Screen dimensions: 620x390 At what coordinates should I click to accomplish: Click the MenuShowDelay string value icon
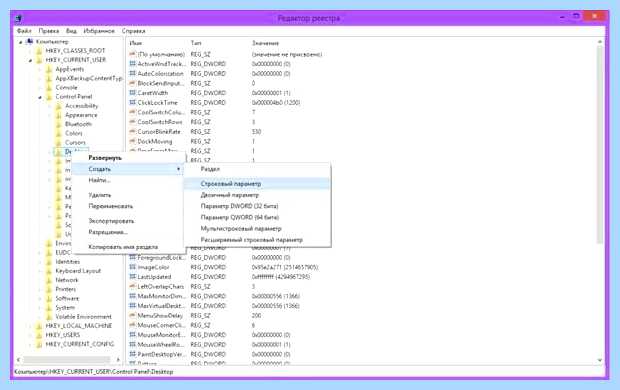[x=132, y=316]
